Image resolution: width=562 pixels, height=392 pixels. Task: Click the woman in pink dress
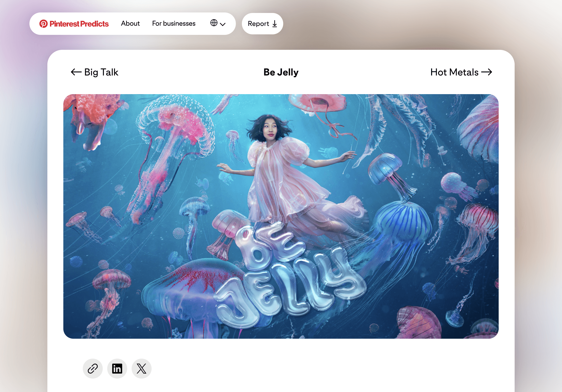point(277,169)
